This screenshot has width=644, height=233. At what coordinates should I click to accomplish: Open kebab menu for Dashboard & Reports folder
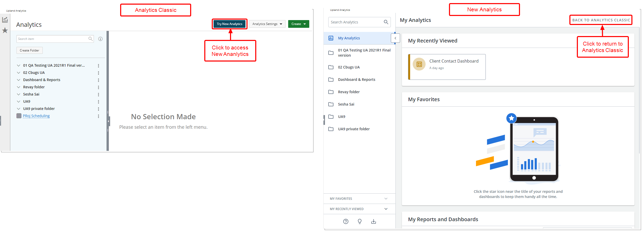[x=98, y=80]
